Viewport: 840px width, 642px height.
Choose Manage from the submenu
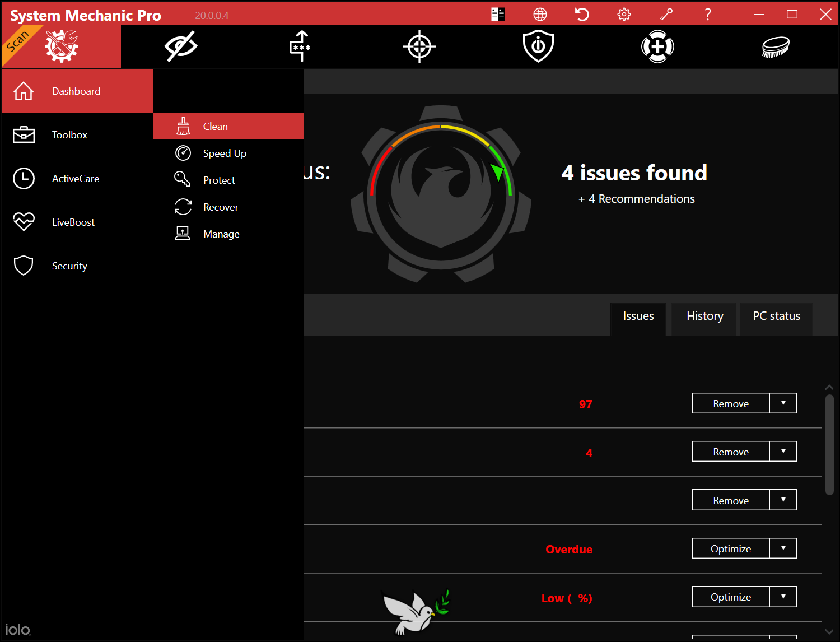click(228, 234)
